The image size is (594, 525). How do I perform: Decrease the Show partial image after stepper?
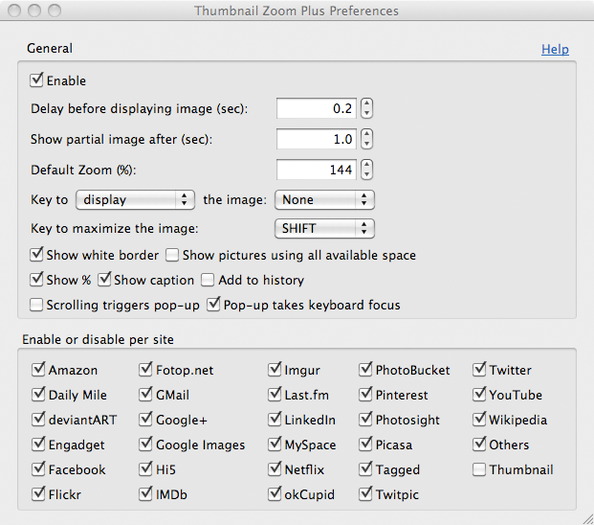tap(366, 144)
